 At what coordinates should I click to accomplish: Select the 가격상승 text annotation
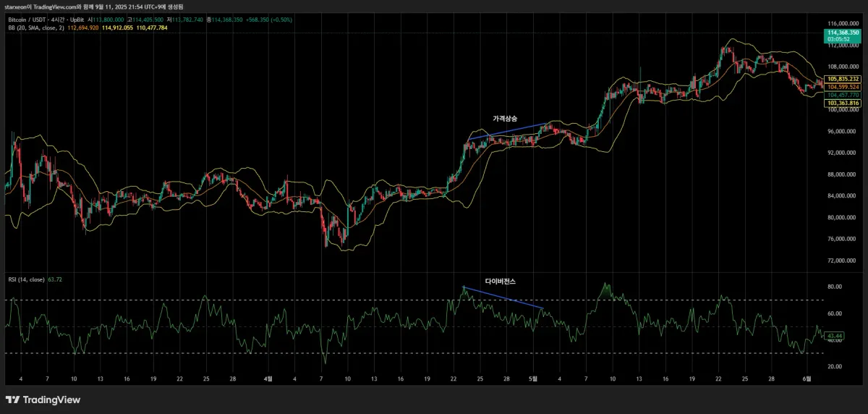click(x=504, y=118)
